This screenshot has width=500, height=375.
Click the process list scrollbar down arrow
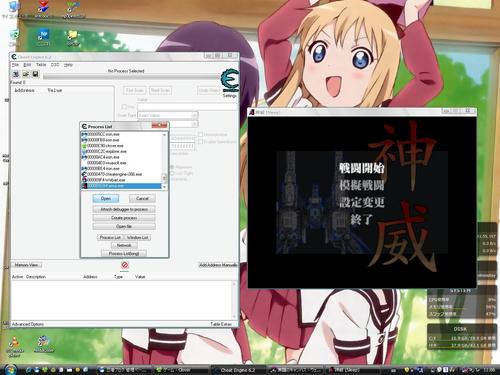(164, 187)
